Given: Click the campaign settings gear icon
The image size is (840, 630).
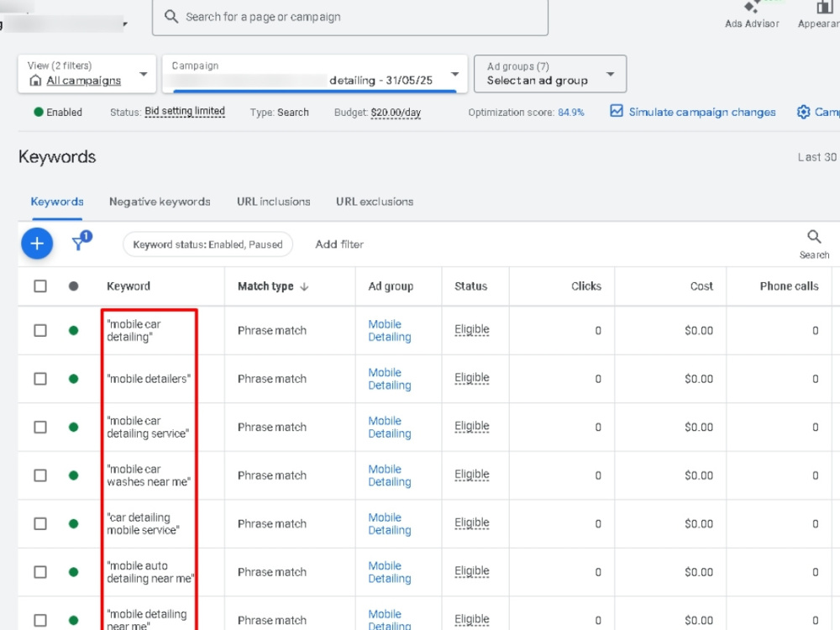Looking at the screenshot, I should point(803,112).
